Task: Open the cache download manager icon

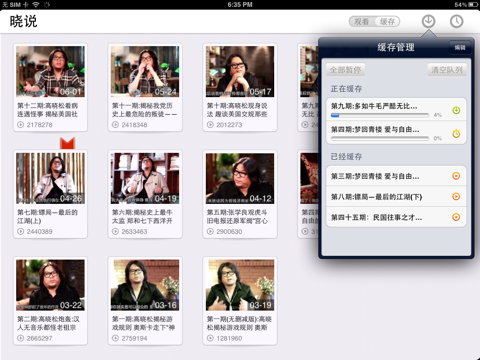Action: 428,21
